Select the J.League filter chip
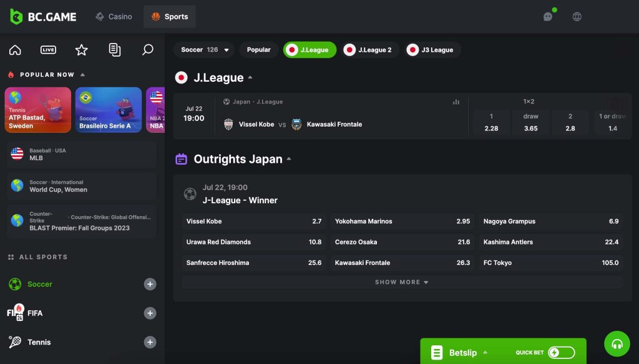Image resolution: width=639 pixels, height=364 pixels. point(310,50)
